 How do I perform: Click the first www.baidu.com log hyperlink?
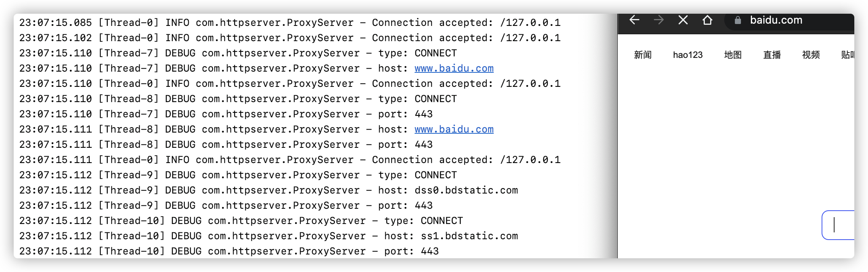click(x=454, y=69)
